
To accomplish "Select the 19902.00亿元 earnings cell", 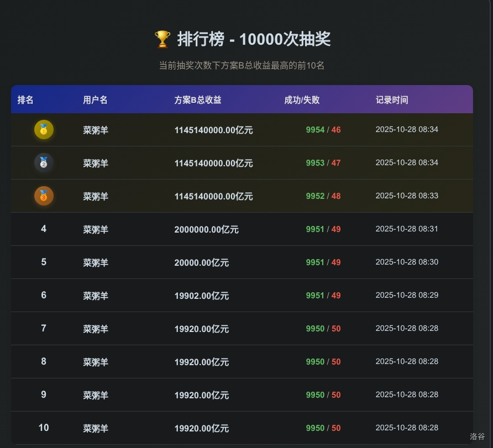I will (x=201, y=296).
